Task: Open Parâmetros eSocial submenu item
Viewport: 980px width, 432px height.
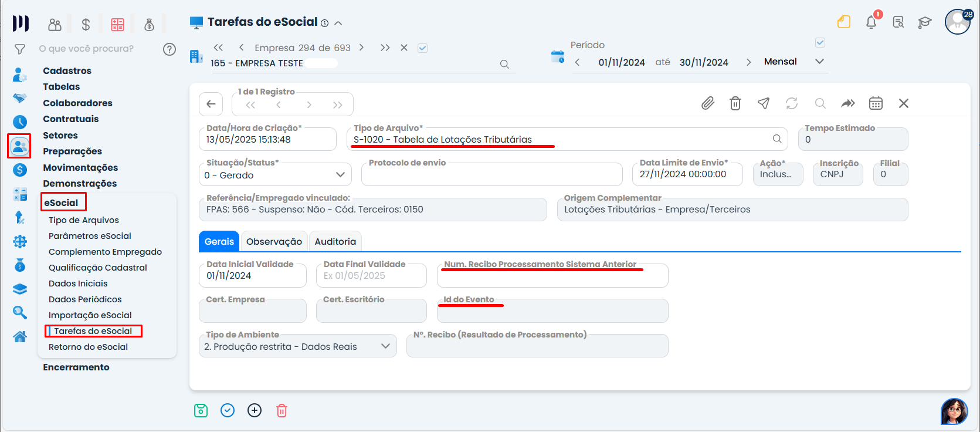Action: 90,236
